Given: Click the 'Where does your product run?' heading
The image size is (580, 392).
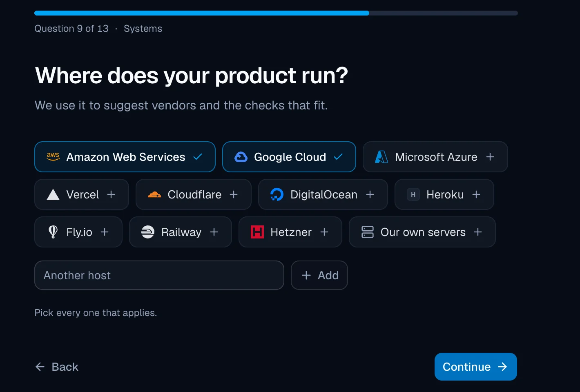Looking at the screenshot, I should (x=192, y=76).
